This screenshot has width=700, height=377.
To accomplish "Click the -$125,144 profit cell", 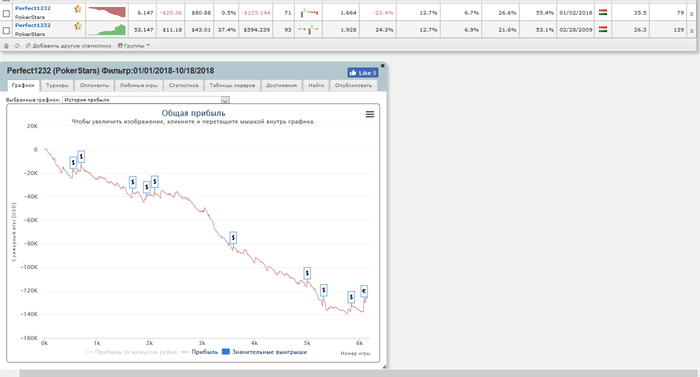I will (x=256, y=13).
